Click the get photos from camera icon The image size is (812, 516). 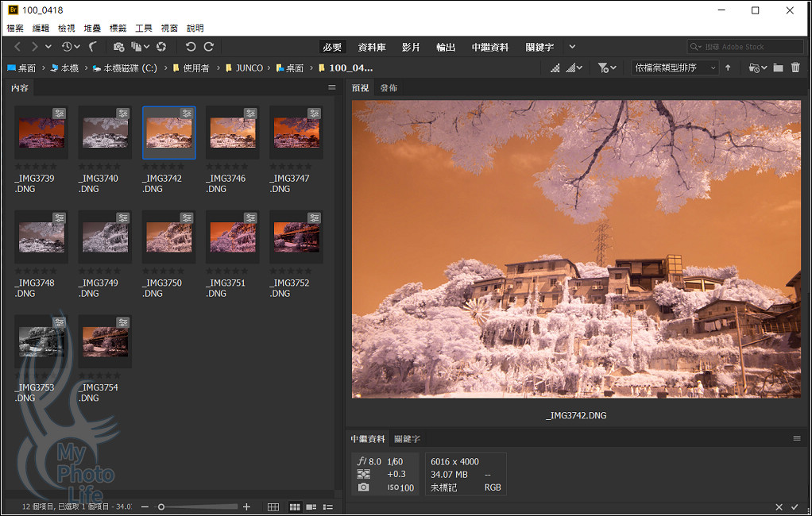click(x=118, y=47)
